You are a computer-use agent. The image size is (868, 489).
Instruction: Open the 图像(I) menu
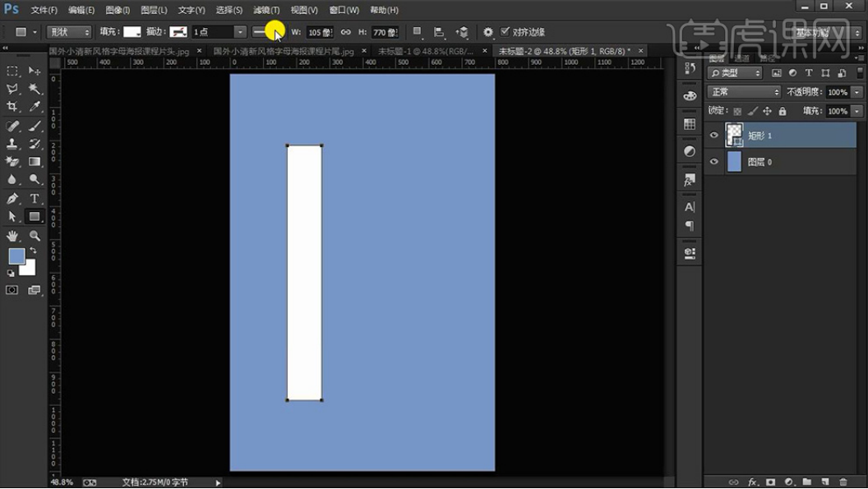tap(118, 10)
